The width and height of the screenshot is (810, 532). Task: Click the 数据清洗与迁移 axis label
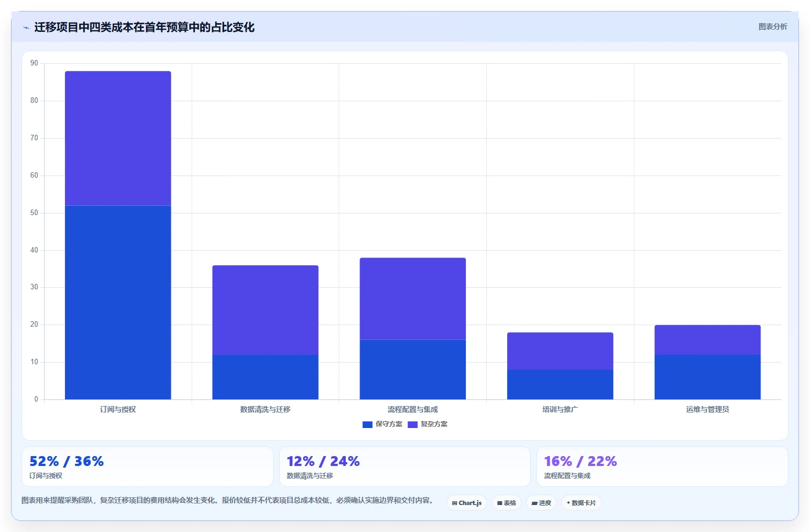pos(265,409)
